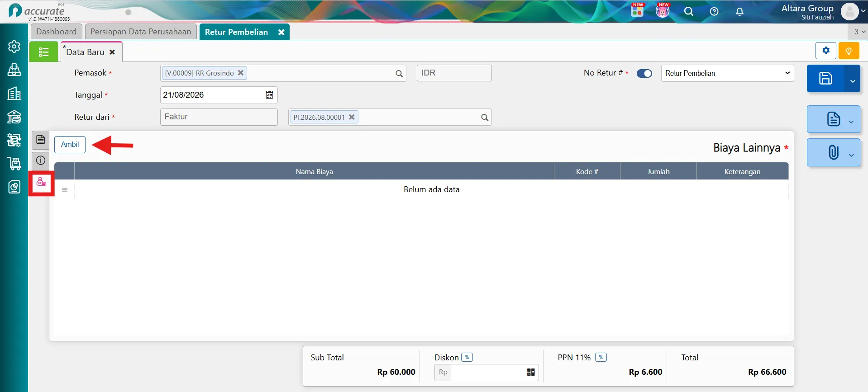Screen dimensions: 868x392
Task: Expand the tab counter dropdown showing 3
Action: [859, 32]
